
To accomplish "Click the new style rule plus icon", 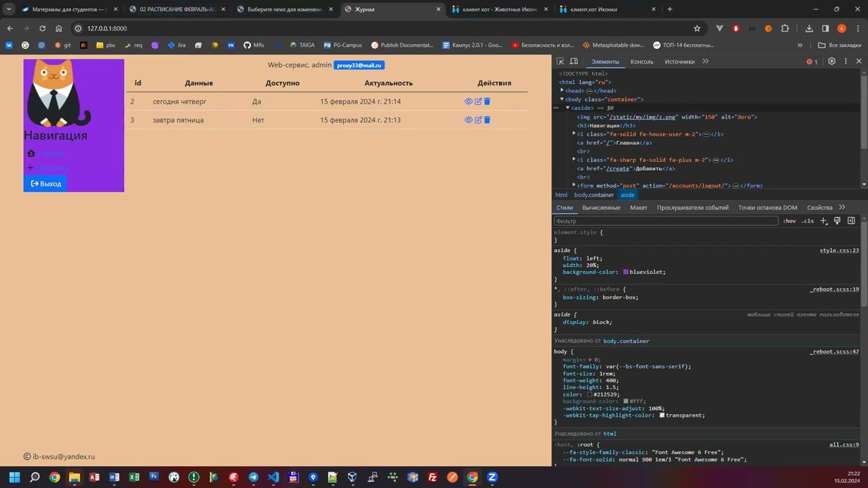I will (823, 221).
